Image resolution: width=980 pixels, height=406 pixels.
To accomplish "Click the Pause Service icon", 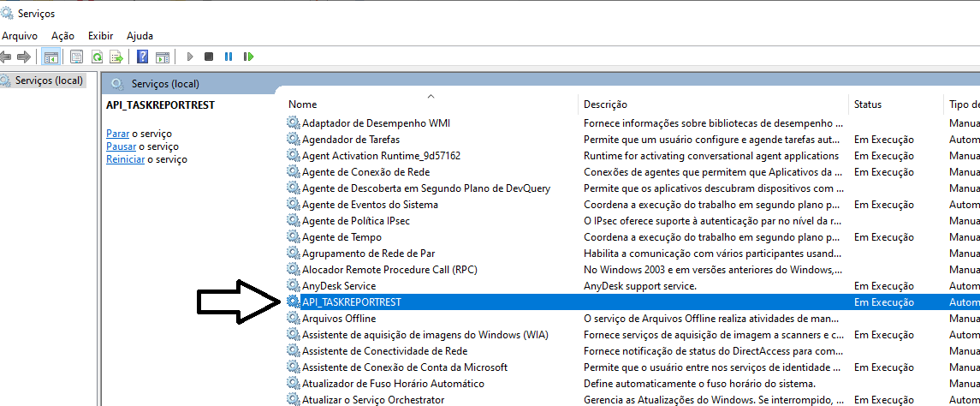I will [x=229, y=57].
